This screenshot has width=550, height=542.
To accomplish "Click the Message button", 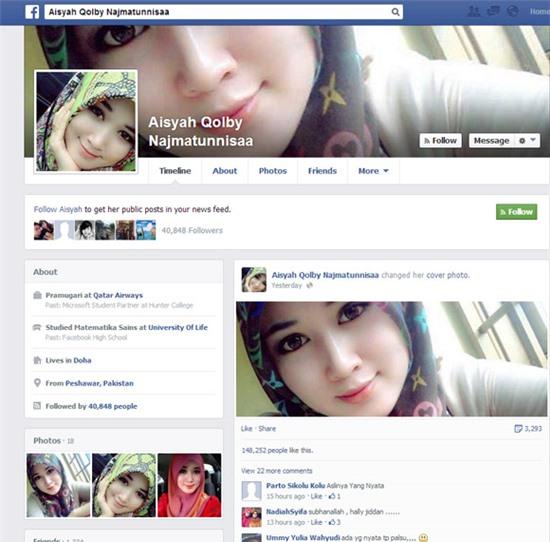I will (491, 141).
